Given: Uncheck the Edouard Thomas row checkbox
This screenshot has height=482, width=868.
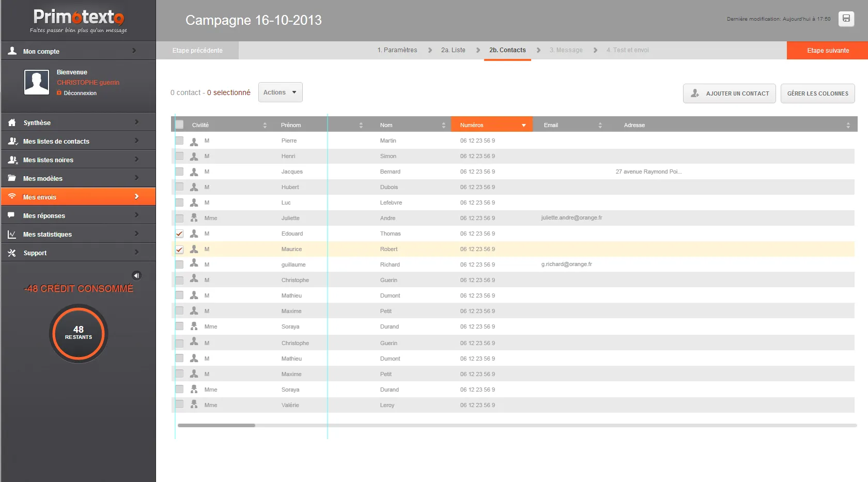Looking at the screenshot, I should click(179, 234).
